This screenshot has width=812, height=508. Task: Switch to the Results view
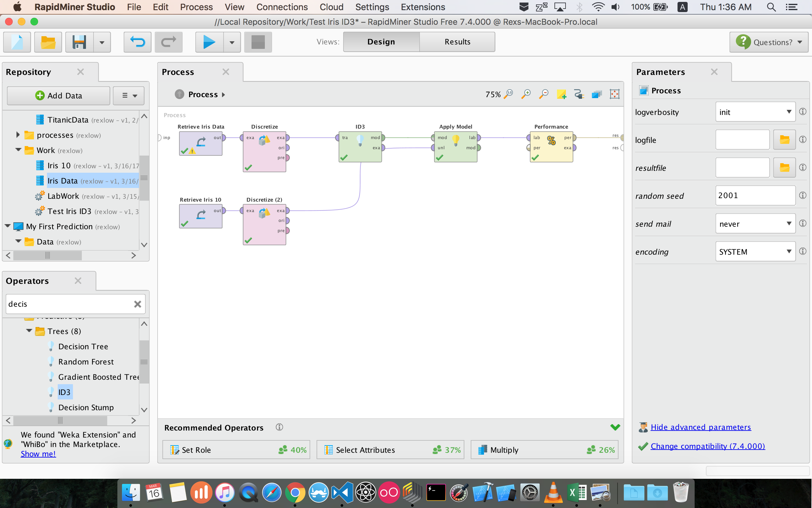457,42
